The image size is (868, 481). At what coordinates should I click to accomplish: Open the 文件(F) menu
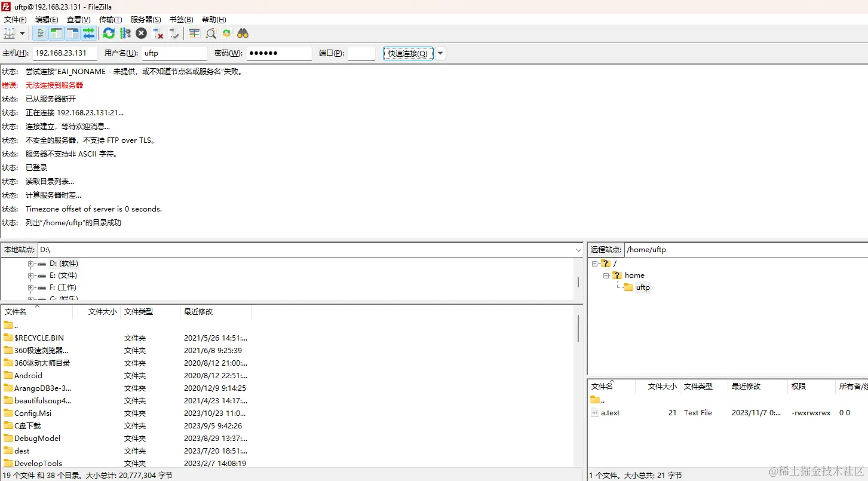click(x=16, y=20)
